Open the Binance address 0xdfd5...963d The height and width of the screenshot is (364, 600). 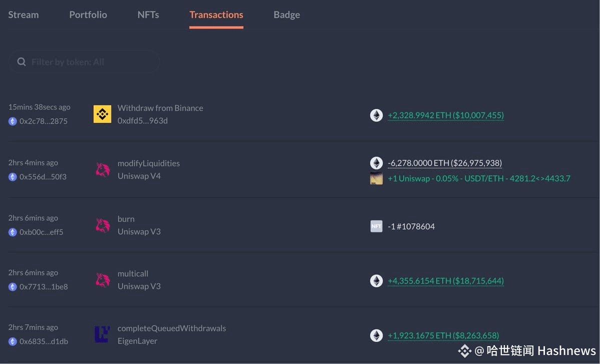click(x=142, y=120)
